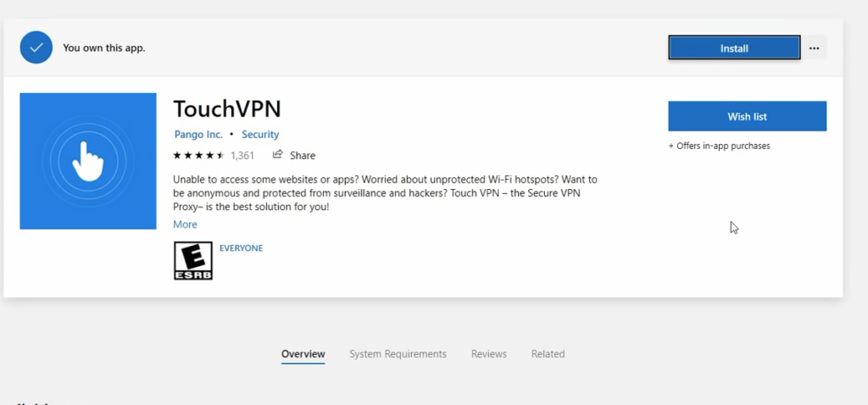Click the Share label

click(x=303, y=155)
